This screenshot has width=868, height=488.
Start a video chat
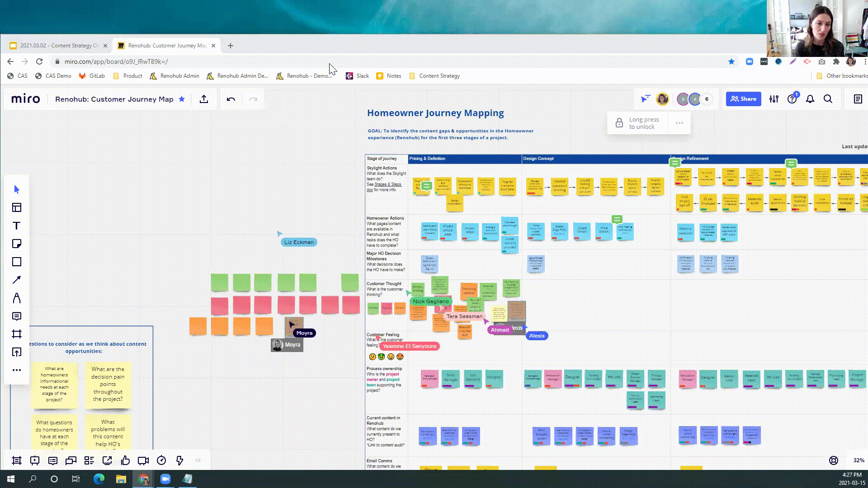click(143, 460)
